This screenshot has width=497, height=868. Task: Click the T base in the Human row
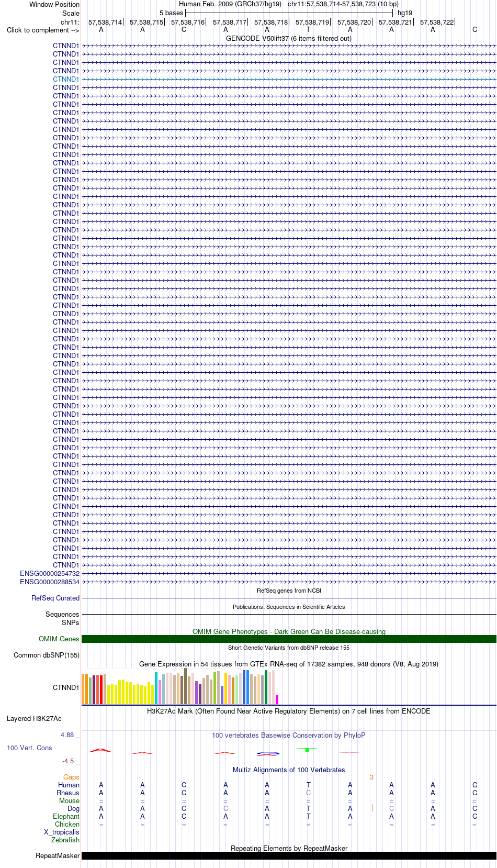point(309,785)
